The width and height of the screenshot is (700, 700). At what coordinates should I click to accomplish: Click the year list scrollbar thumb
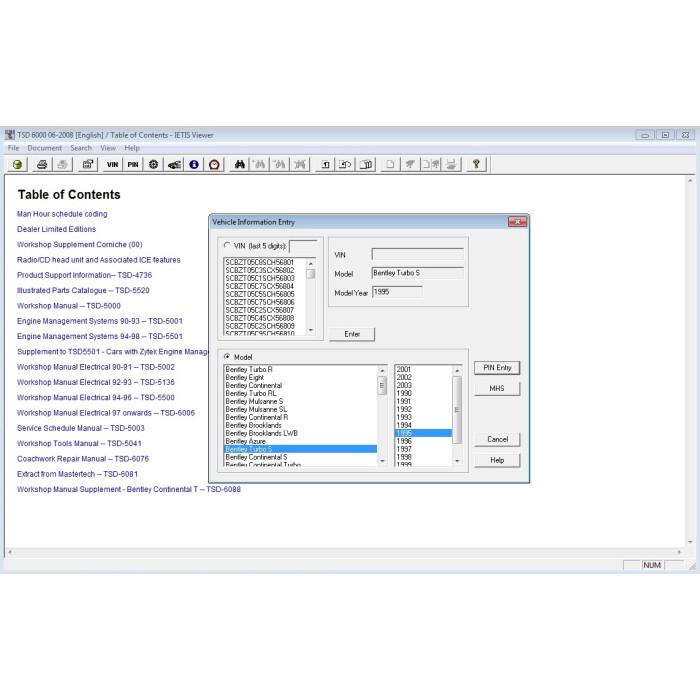[457, 410]
